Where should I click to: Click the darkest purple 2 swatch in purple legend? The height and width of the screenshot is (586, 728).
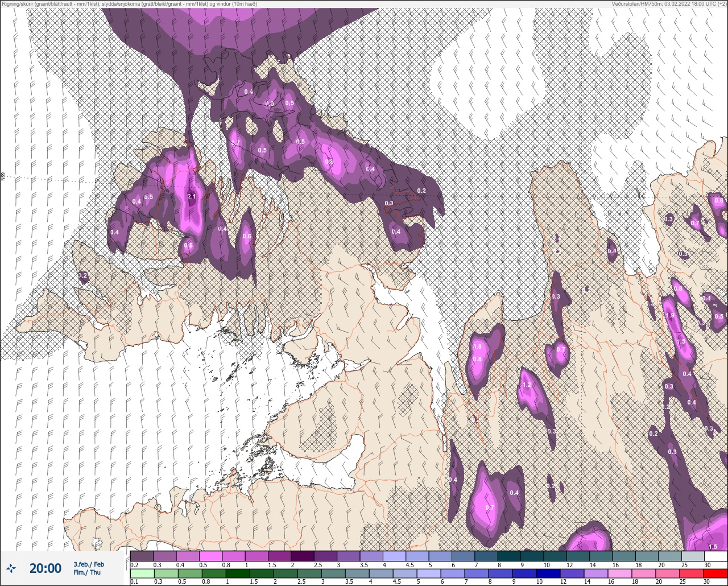[302, 556]
